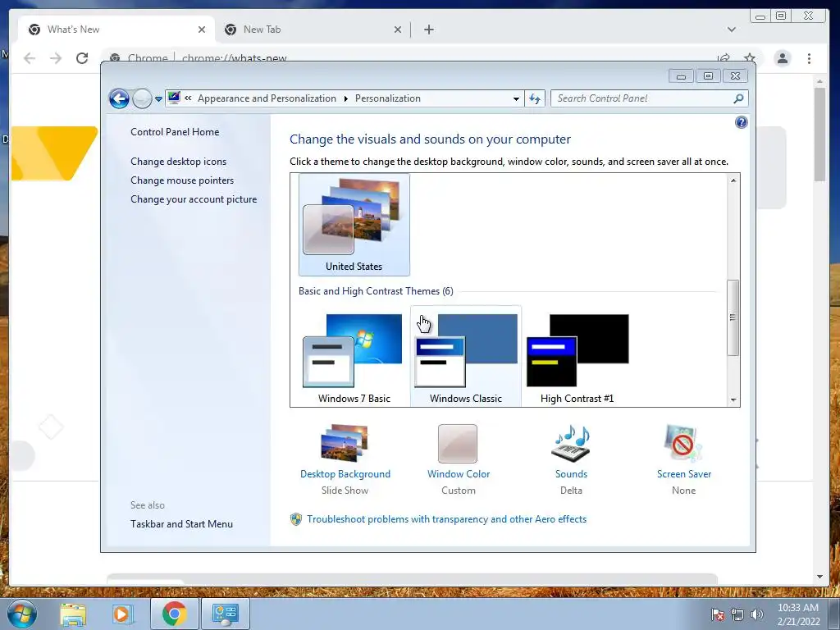Viewport: 840px width, 630px height.
Task: Click theme list scroll up arrow
Action: pyautogui.click(x=733, y=180)
